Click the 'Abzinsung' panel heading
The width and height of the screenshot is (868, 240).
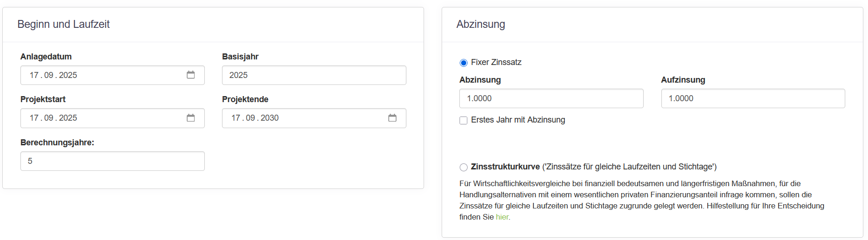[x=481, y=24]
